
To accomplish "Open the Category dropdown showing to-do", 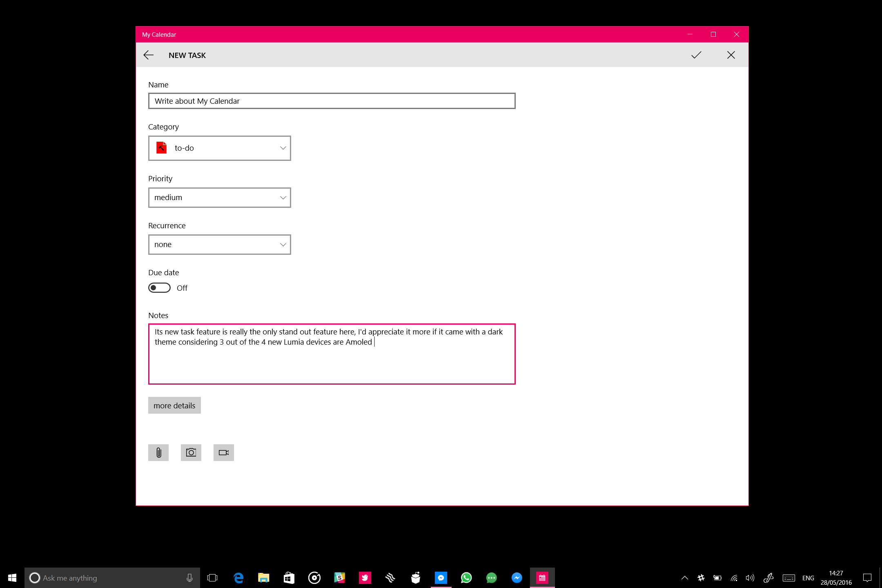I will tap(220, 148).
